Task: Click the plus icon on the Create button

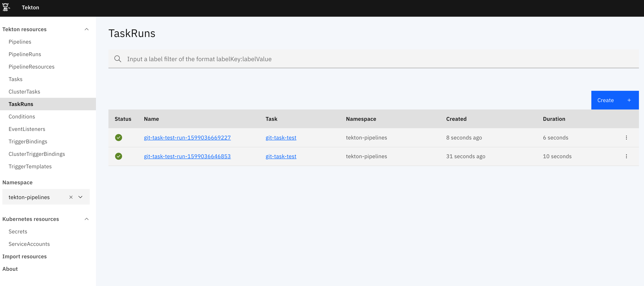Action: tap(629, 100)
